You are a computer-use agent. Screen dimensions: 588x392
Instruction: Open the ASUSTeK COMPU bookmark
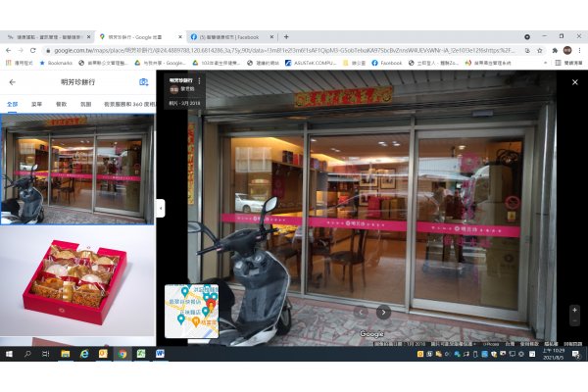coord(311,63)
